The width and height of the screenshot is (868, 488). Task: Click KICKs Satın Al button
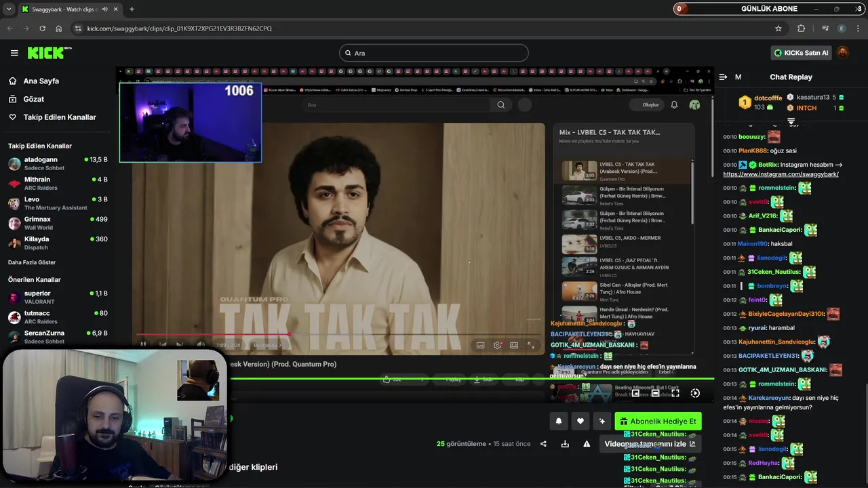click(802, 53)
